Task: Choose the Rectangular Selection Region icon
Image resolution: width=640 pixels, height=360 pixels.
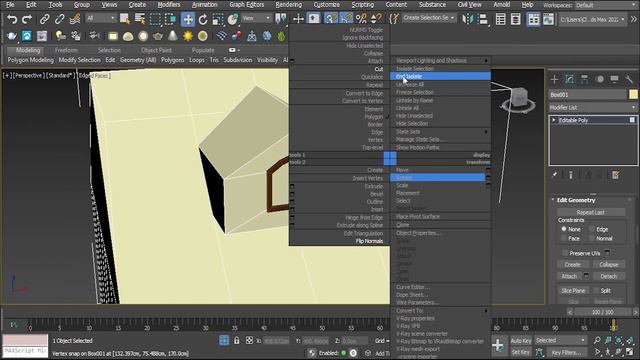Action: 155,19
